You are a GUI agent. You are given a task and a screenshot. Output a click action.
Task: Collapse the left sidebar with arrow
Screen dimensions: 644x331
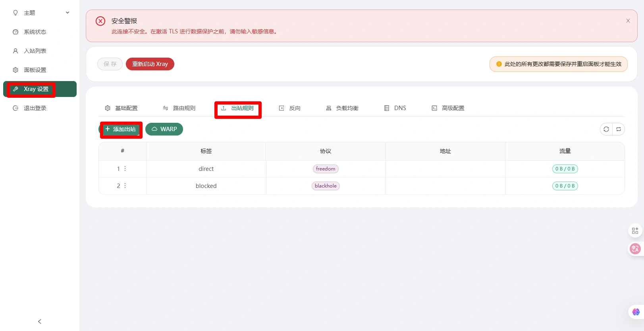coord(40,321)
